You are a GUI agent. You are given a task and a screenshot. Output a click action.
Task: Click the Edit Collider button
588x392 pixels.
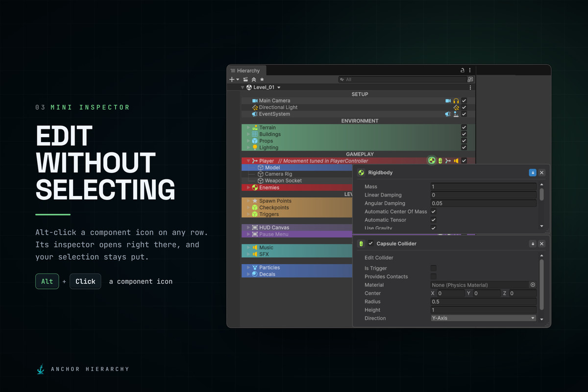[x=379, y=258]
